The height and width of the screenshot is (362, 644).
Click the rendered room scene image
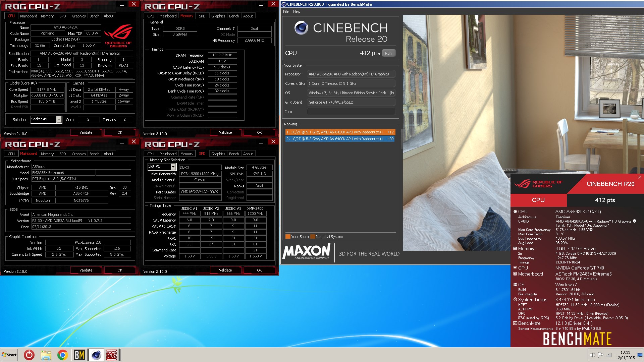[x=523, y=132]
